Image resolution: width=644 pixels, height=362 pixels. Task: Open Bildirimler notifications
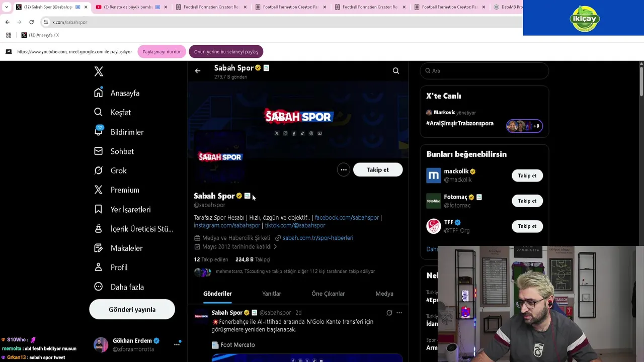click(x=119, y=132)
